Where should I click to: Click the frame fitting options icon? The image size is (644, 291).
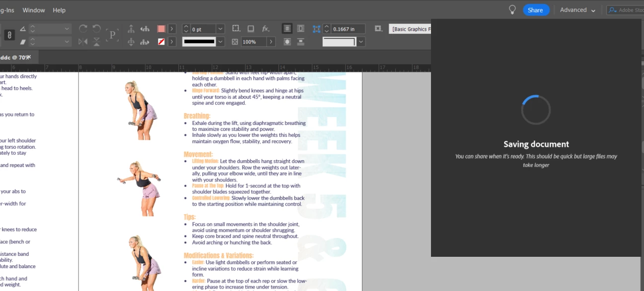(x=378, y=29)
